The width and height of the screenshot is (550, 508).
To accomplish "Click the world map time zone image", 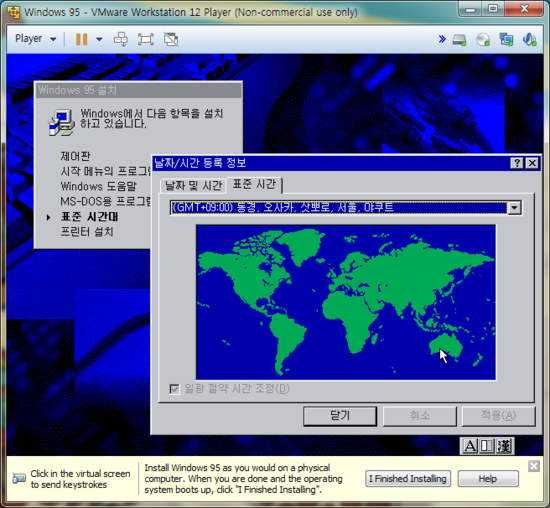I will pyautogui.click(x=346, y=302).
